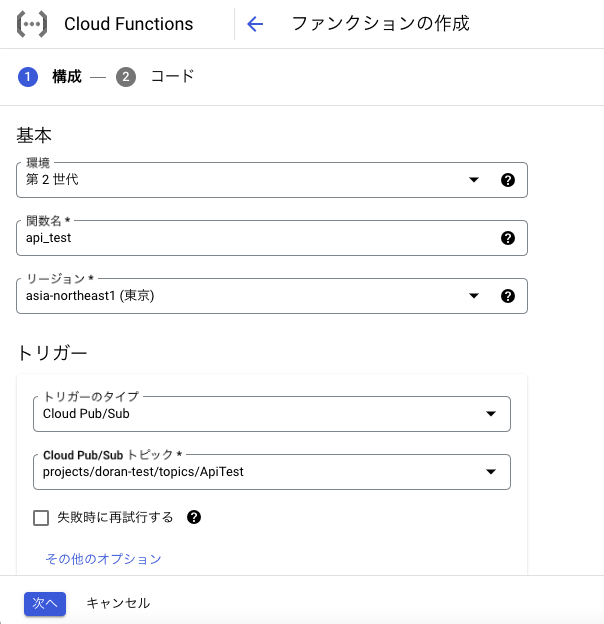
Task: Focus the 関数名 input with api_test
Action: (272, 238)
